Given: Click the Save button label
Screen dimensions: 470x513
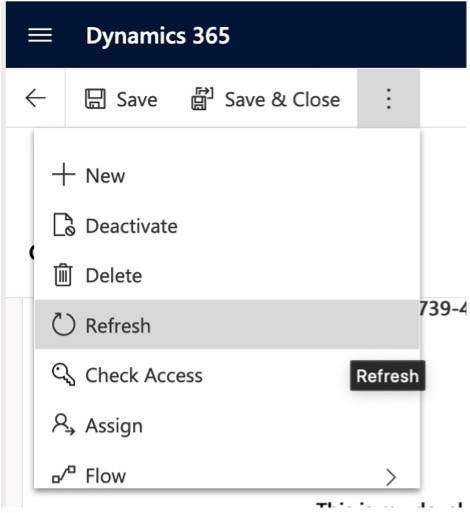Looking at the screenshot, I should click(x=137, y=100).
